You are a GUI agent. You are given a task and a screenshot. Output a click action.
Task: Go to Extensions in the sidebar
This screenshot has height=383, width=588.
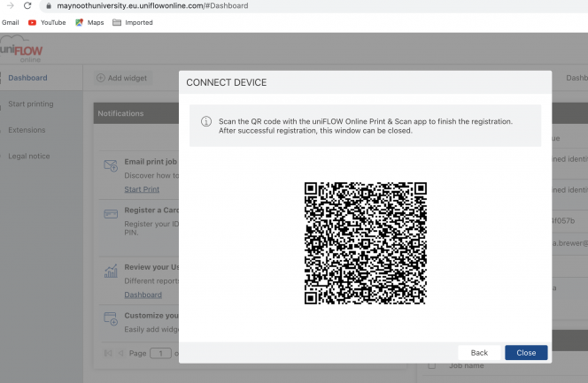[27, 130]
